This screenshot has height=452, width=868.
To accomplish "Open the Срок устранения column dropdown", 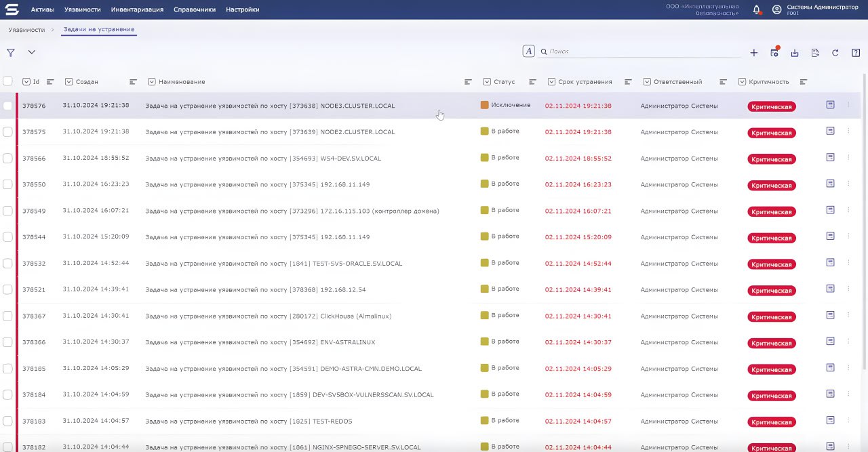I will [x=551, y=82].
